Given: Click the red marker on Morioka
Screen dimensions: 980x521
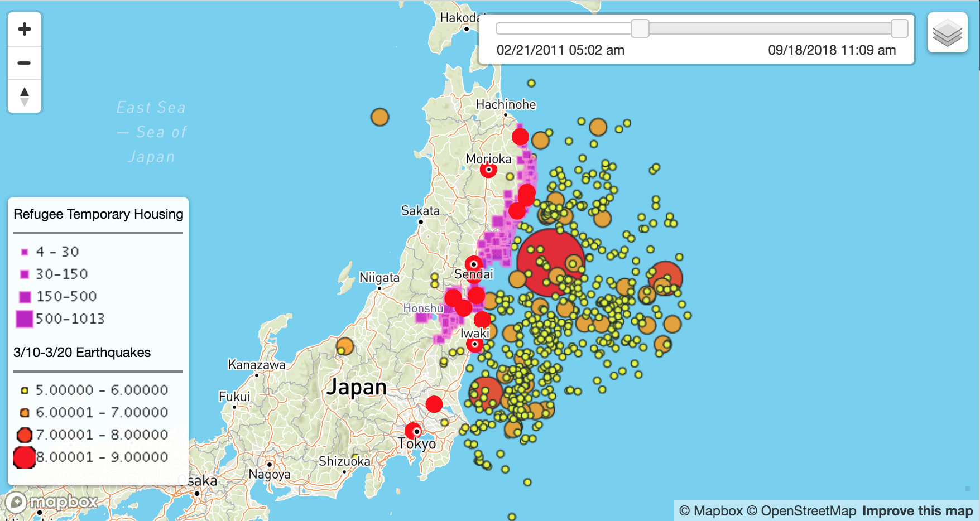Looking at the screenshot, I should point(488,170).
